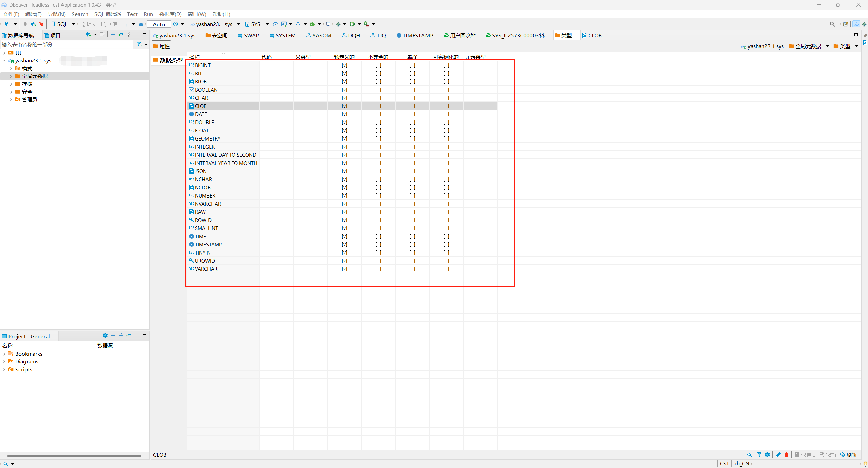Open the dashboard gauge icon in toolbar
The image size is (868, 468).
pyautogui.click(x=276, y=24)
